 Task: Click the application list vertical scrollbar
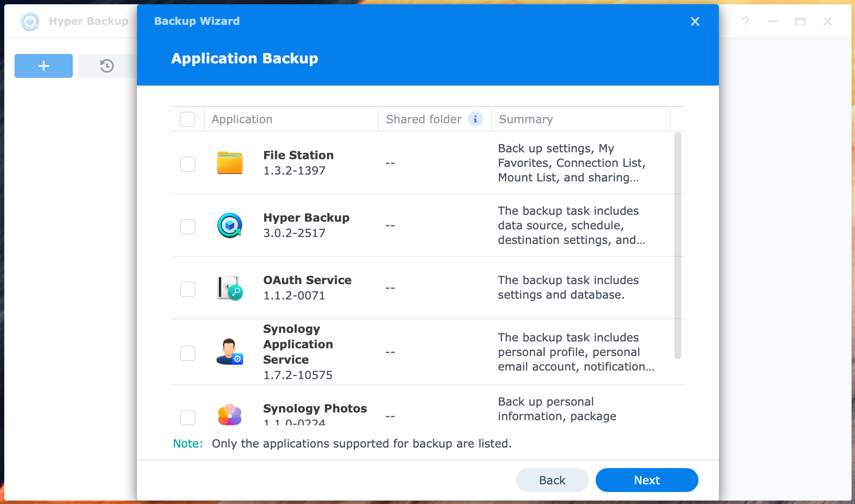tap(677, 246)
